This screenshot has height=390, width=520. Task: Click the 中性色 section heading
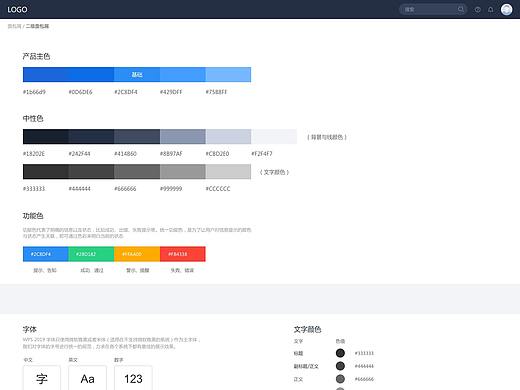pyautogui.click(x=33, y=118)
